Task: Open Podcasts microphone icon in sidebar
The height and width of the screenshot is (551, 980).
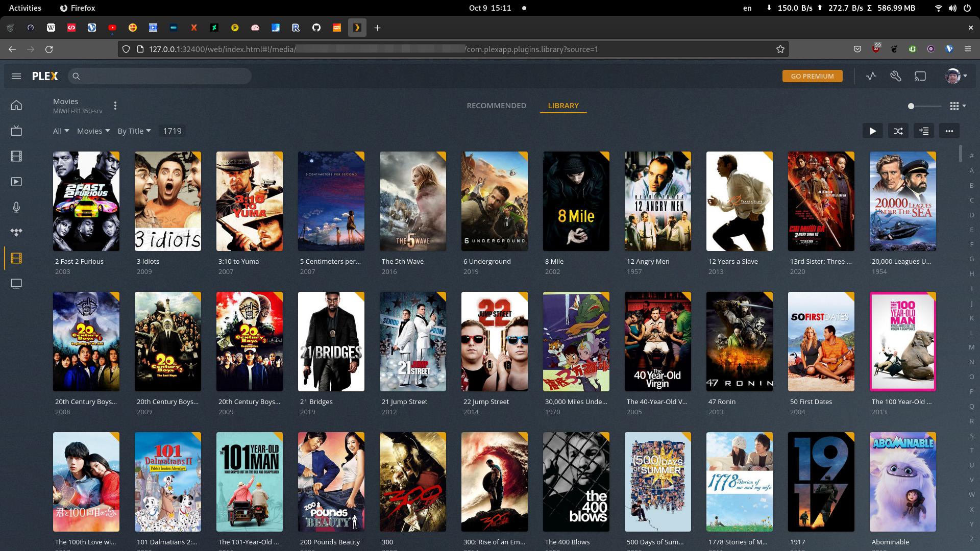Action: coord(16,207)
